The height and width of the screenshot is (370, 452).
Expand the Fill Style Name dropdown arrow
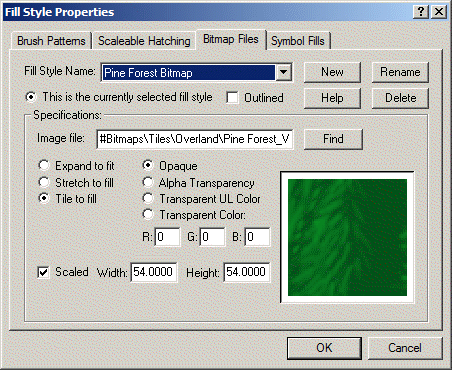pos(284,72)
